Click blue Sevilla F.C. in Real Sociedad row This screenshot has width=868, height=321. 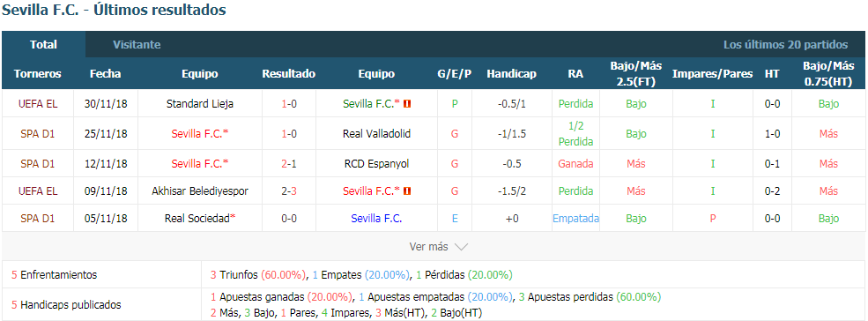[376, 219]
